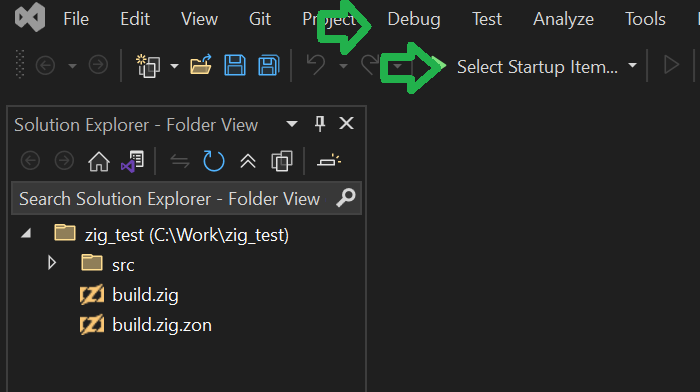Collapse All items in Solution Explorer
The height and width of the screenshot is (392, 700).
[248, 161]
